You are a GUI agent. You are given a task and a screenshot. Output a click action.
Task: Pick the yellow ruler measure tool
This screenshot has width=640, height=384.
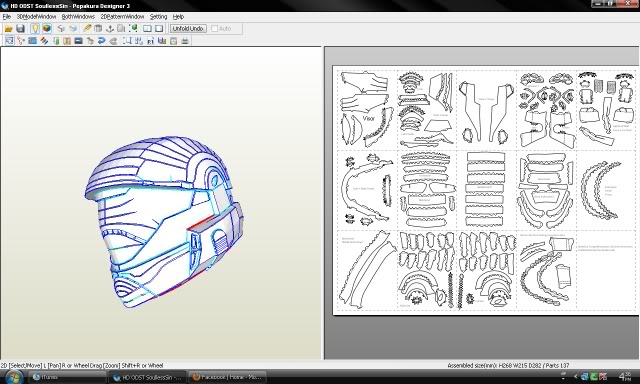click(87, 29)
